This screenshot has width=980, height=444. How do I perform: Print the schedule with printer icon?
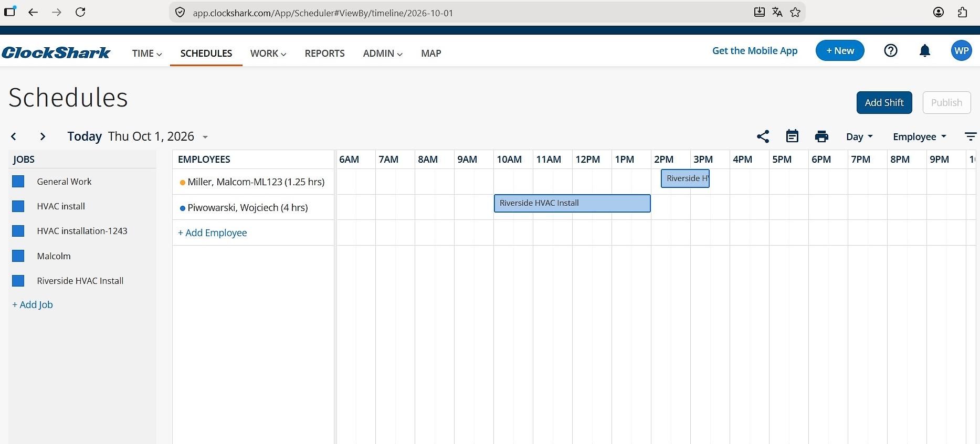tap(821, 136)
